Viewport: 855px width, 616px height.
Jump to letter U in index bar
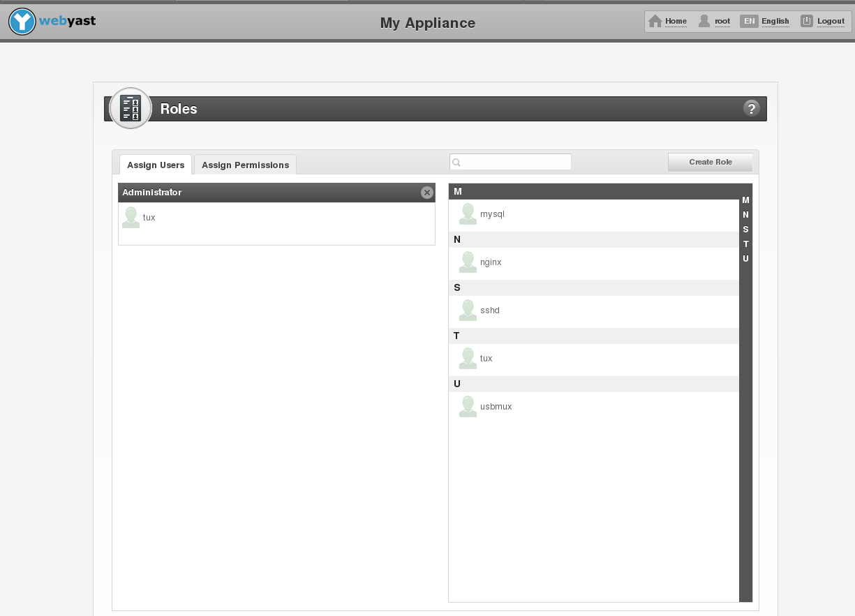[745, 259]
